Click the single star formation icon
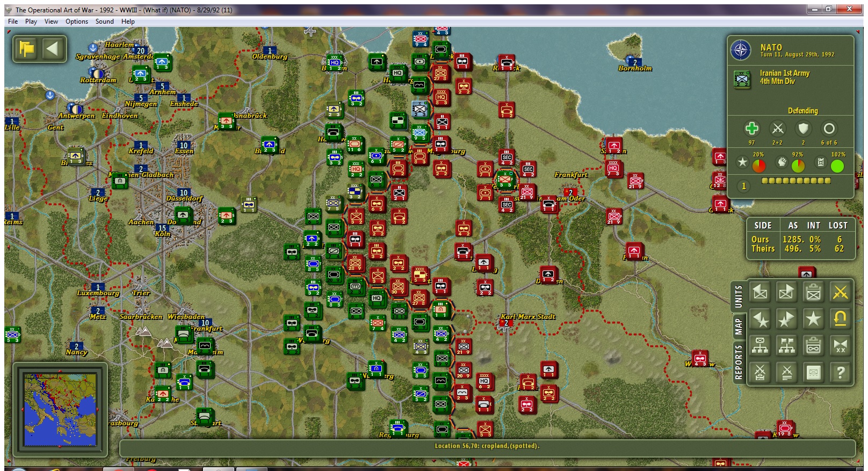The width and height of the screenshot is (868, 471). coord(813,319)
